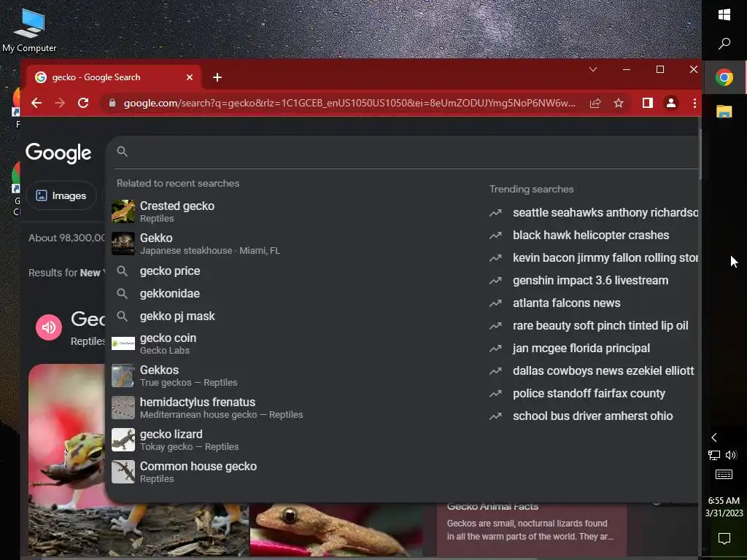The width and height of the screenshot is (747, 560).
Task: Go back with the browser back arrow
Action: pos(36,103)
